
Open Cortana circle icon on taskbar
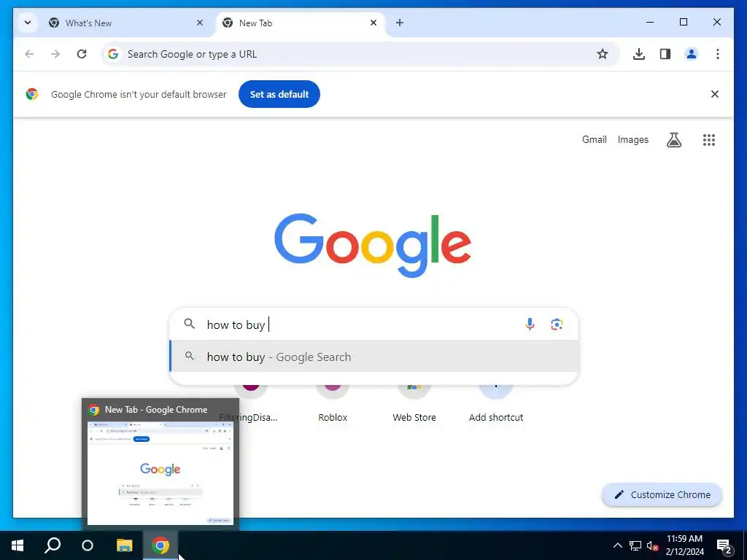click(88, 545)
